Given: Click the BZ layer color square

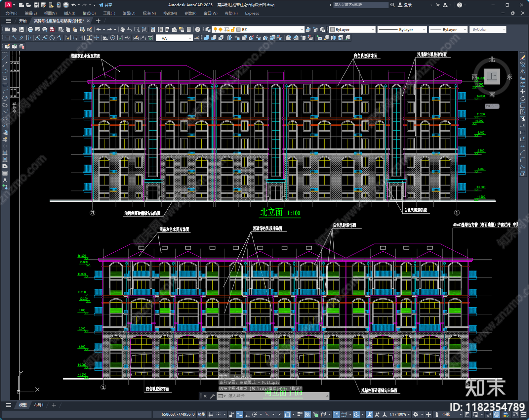Looking at the screenshot, I should [238, 29].
